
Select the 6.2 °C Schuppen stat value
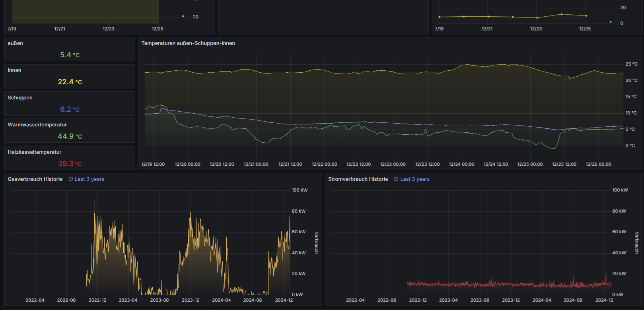[x=70, y=109]
